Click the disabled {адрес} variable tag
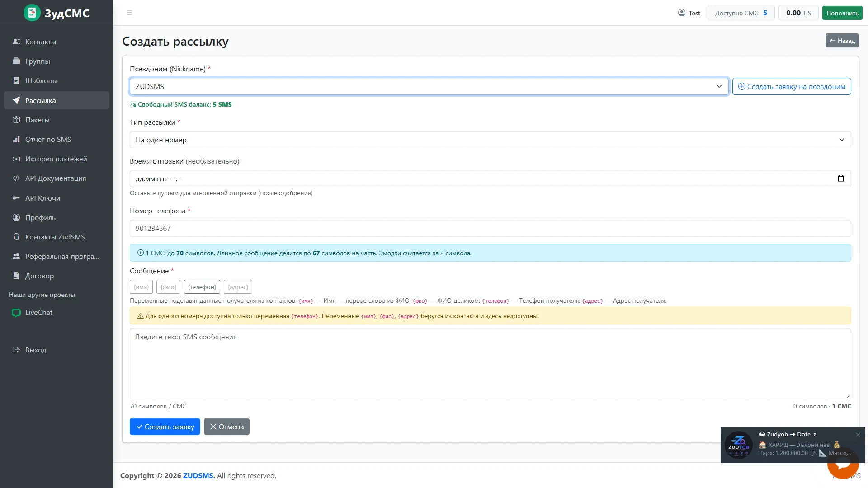 [x=238, y=287]
